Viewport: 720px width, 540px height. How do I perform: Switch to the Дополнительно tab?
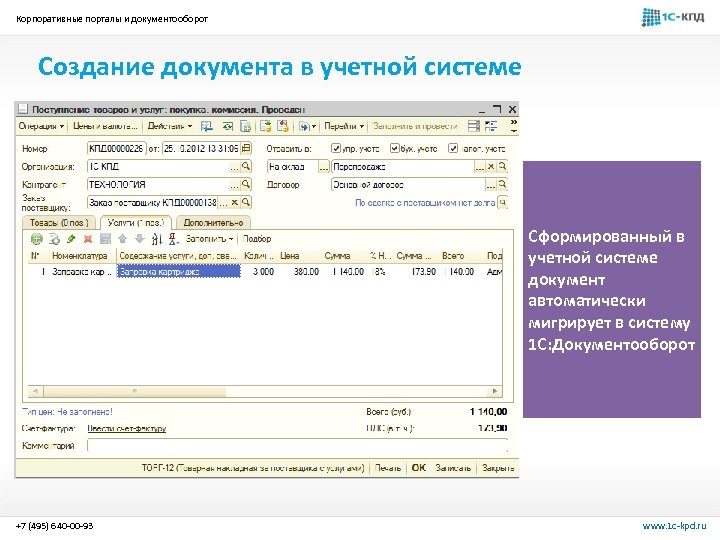213,223
